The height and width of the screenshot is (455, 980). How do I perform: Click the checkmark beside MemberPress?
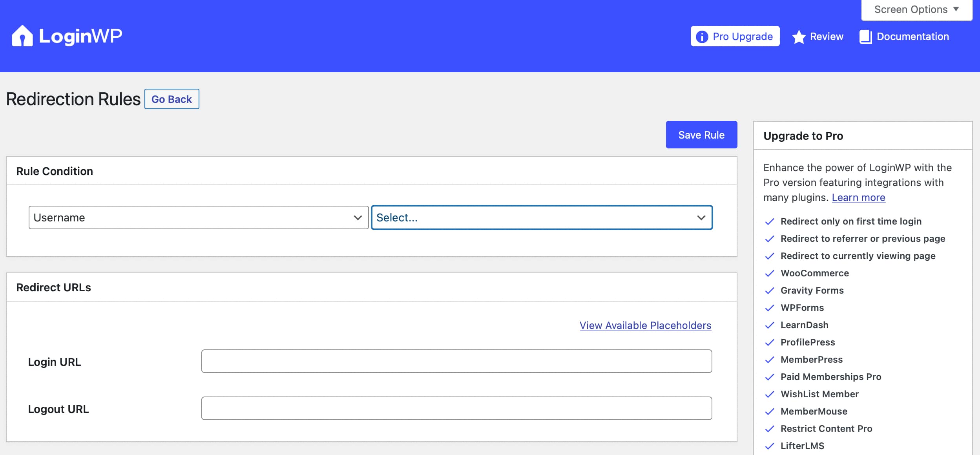click(x=770, y=360)
